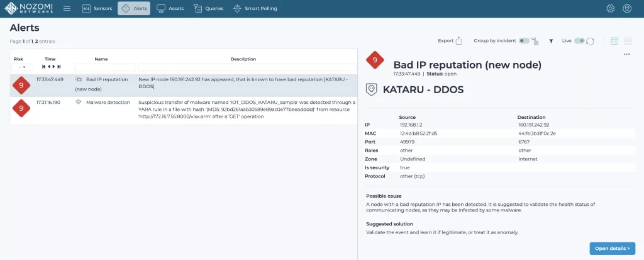Click destination IP 160.191.242.92 in details

pos(533,125)
